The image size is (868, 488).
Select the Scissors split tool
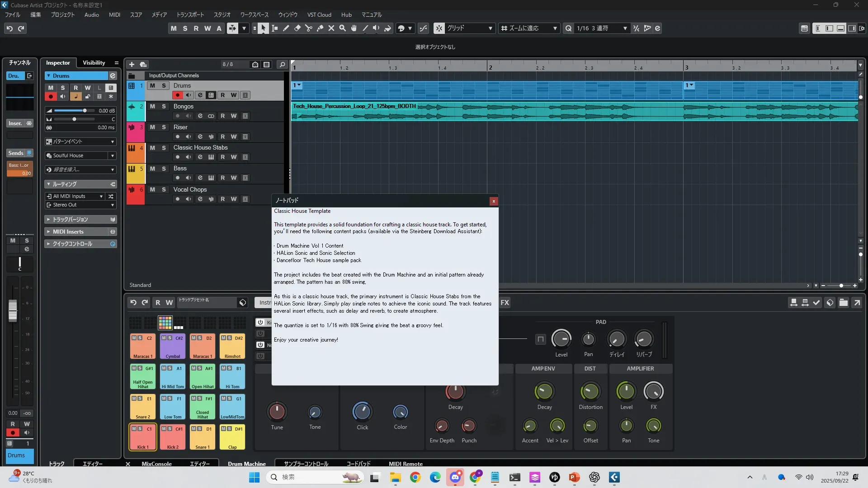pos(308,28)
